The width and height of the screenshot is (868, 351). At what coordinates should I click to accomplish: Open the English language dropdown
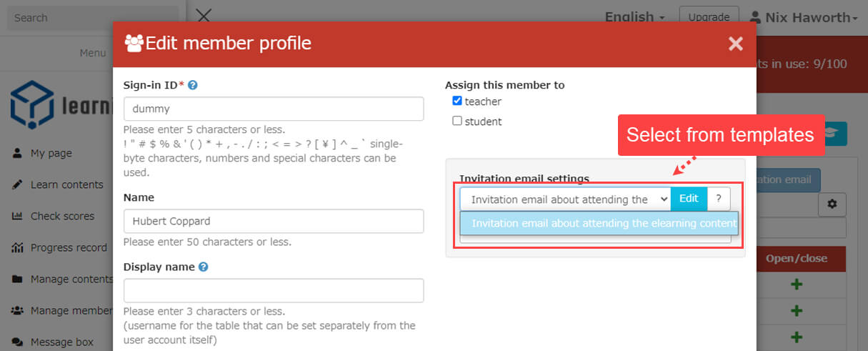(x=634, y=17)
